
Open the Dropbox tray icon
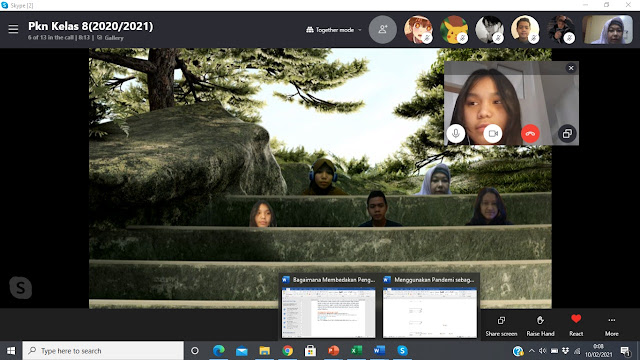pos(566,351)
